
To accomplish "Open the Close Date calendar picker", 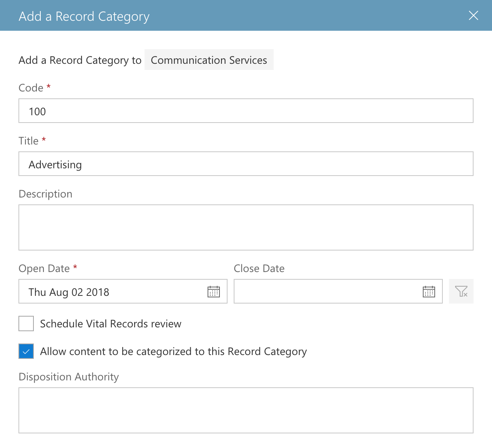I will pyautogui.click(x=429, y=292).
